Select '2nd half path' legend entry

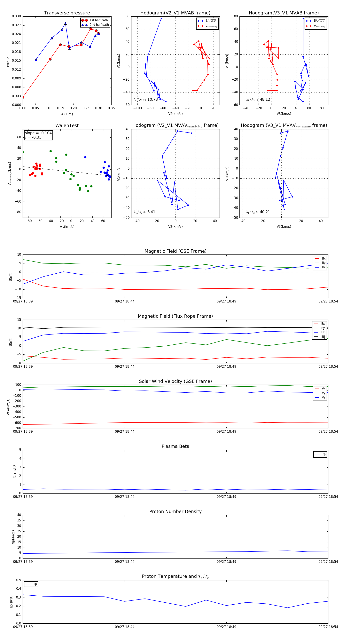pos(95,25)
